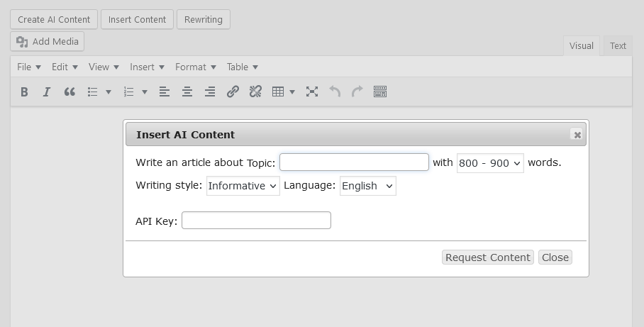Open the Table menu

243,67
